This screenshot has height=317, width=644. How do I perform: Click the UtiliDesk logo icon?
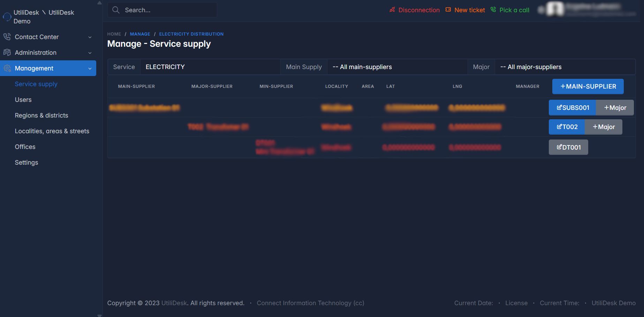coord(7,17)
